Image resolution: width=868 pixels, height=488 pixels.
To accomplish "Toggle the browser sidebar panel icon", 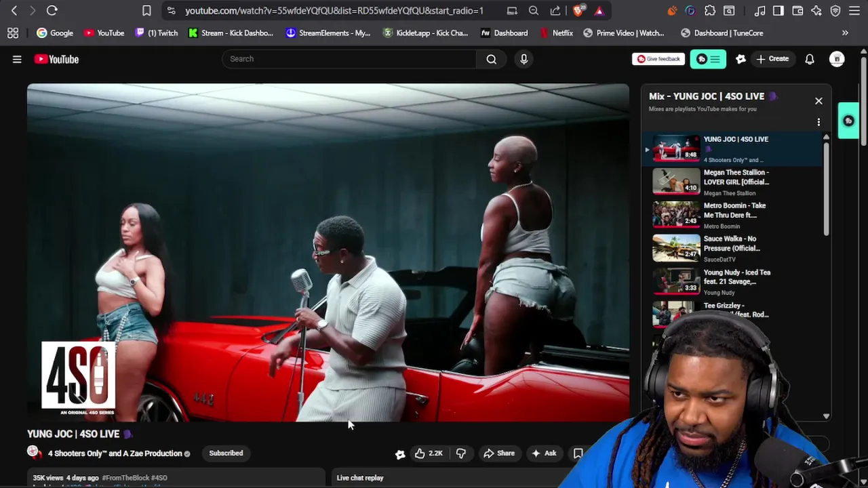I will point(778,11).
